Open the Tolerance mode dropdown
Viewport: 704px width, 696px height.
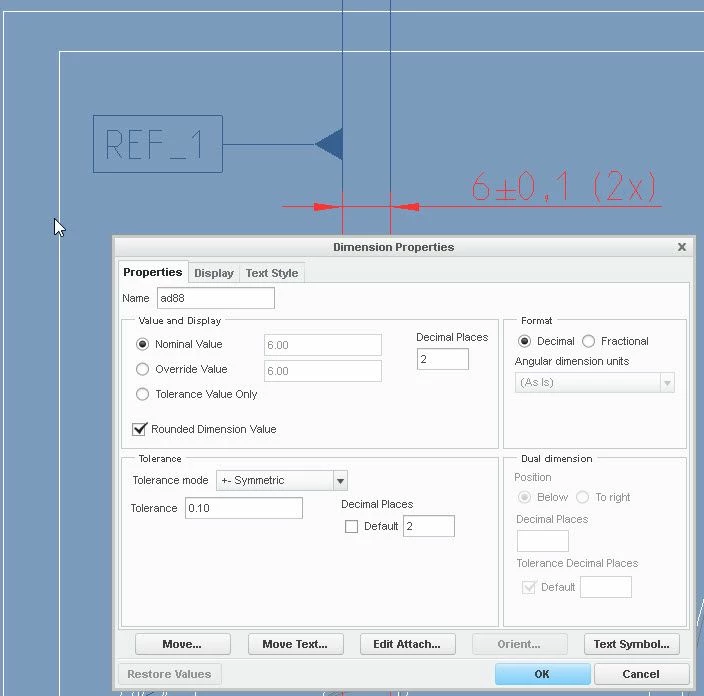(282, 480)
